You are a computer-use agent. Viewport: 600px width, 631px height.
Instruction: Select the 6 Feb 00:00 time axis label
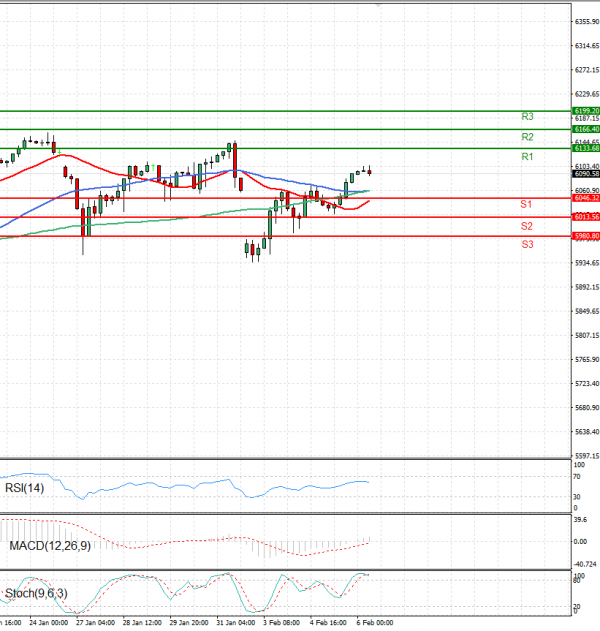[375, 622]
